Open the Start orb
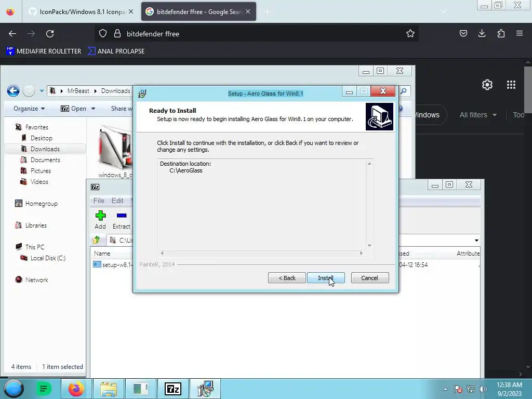 14,389
